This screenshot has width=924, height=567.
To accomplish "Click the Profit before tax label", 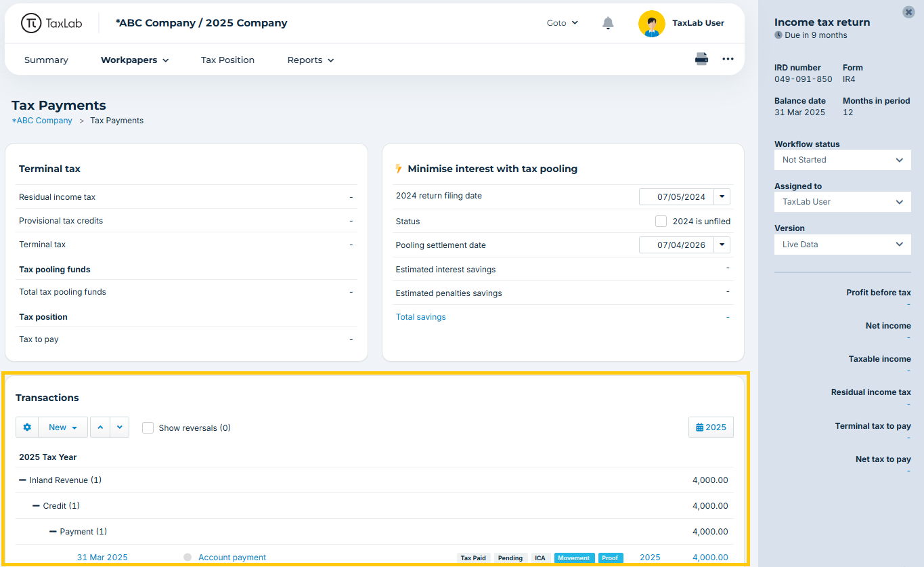I will (x=878, y=293).
